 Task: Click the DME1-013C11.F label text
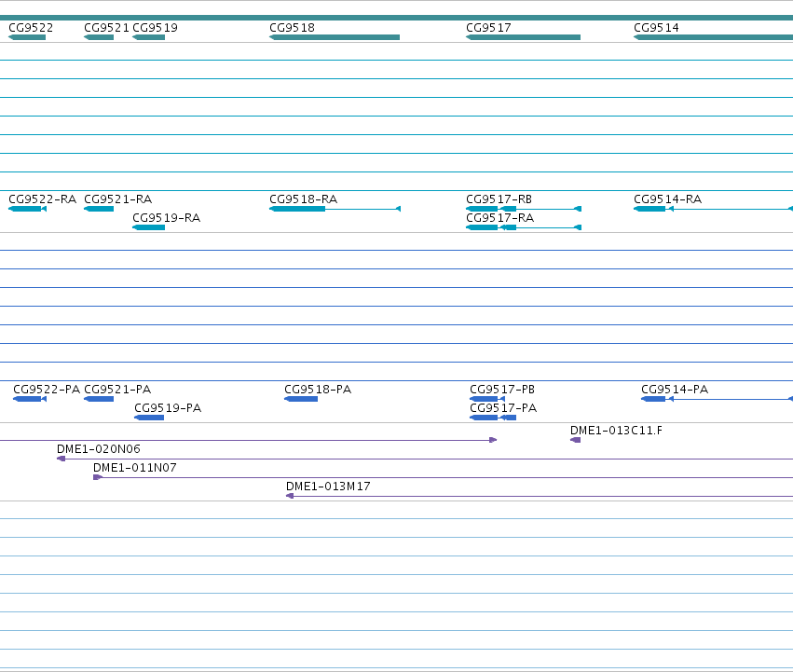click(617, 431)
